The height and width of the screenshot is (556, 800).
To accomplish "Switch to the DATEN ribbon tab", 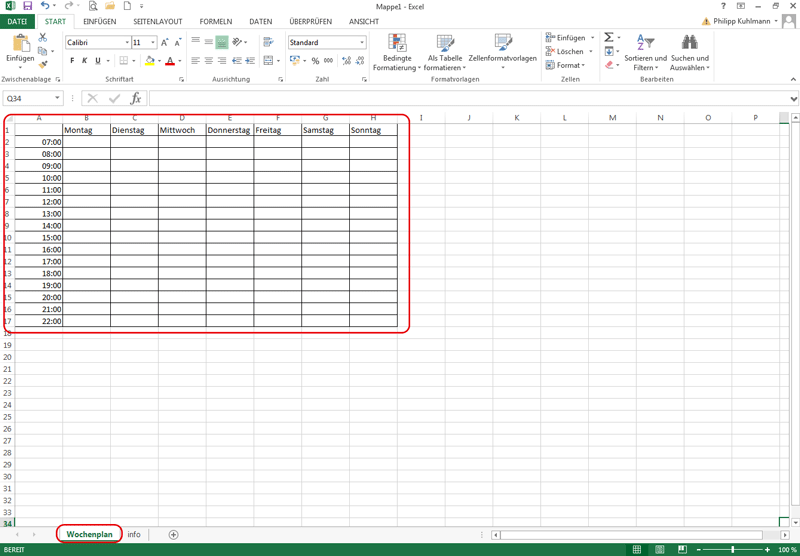I will tap(261, 22).
